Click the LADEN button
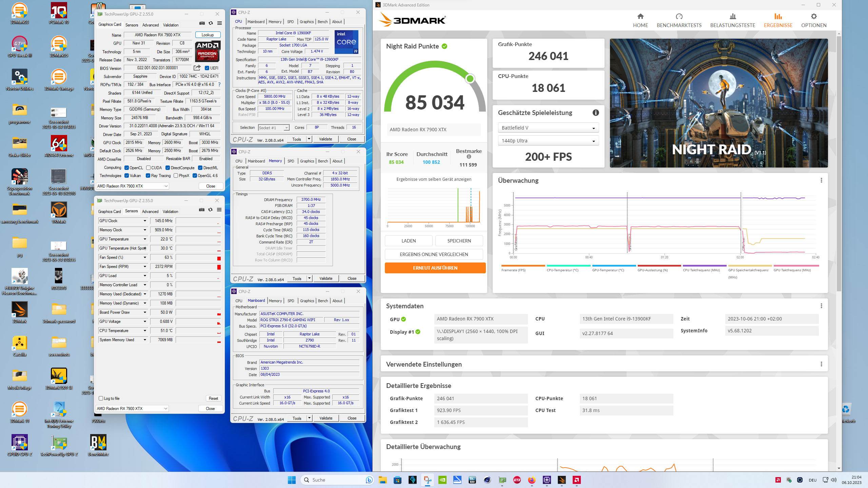 (x=409, y=241)
